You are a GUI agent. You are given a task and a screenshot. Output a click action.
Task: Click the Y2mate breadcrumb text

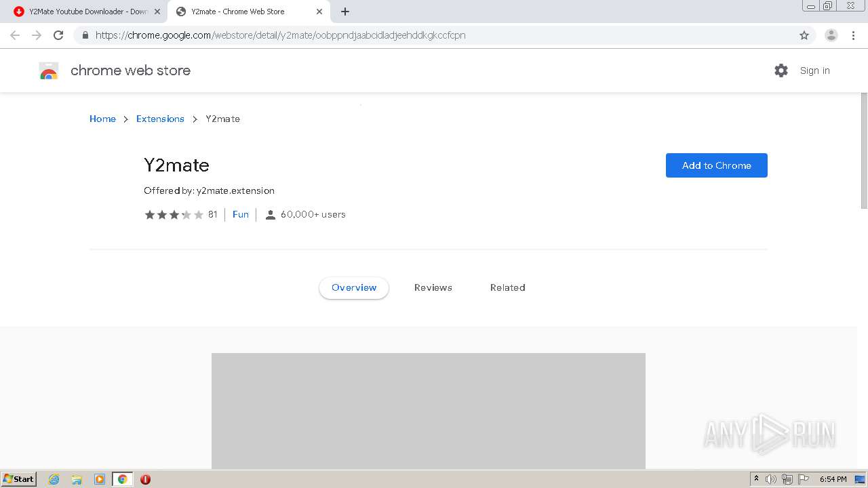pyautogui.click(x=223, y=119)
